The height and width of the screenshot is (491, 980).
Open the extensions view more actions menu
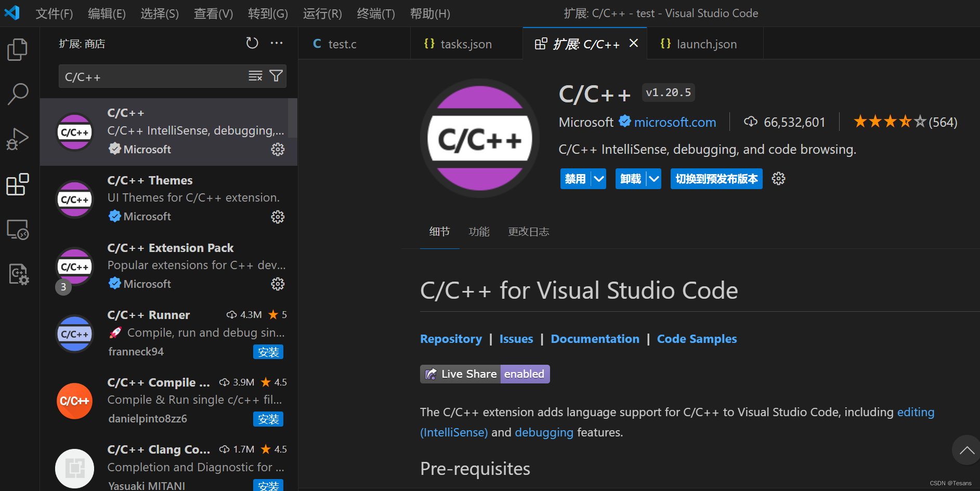click(277, 43)
